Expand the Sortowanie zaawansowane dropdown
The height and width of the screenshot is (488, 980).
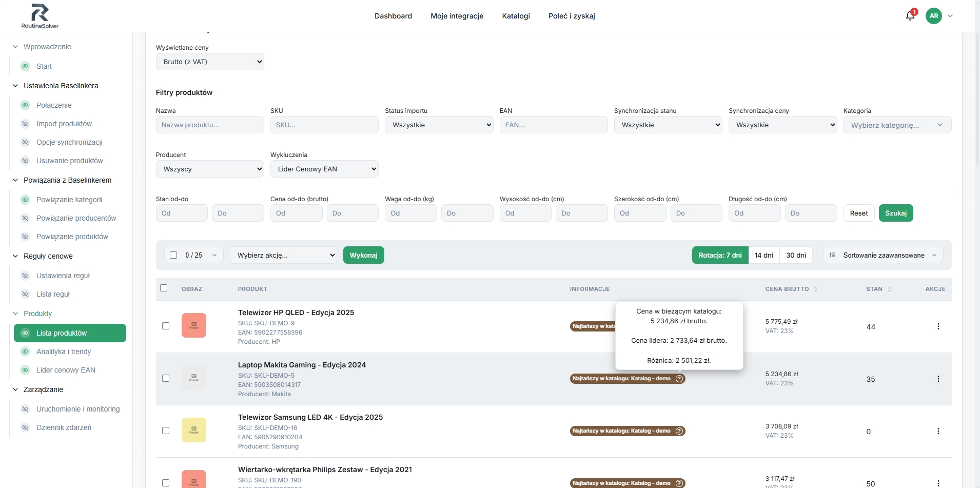point(883,255)
